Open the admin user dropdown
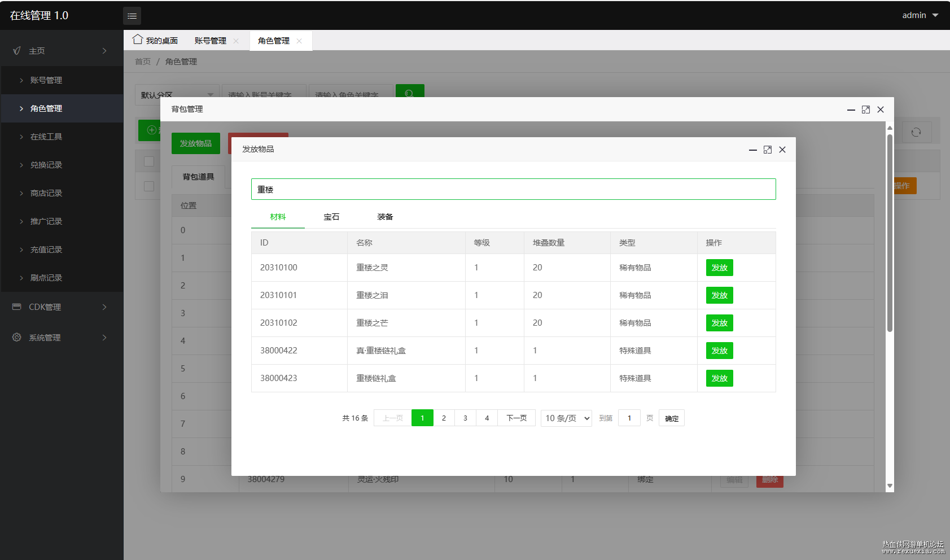 [x=920, y=15]
